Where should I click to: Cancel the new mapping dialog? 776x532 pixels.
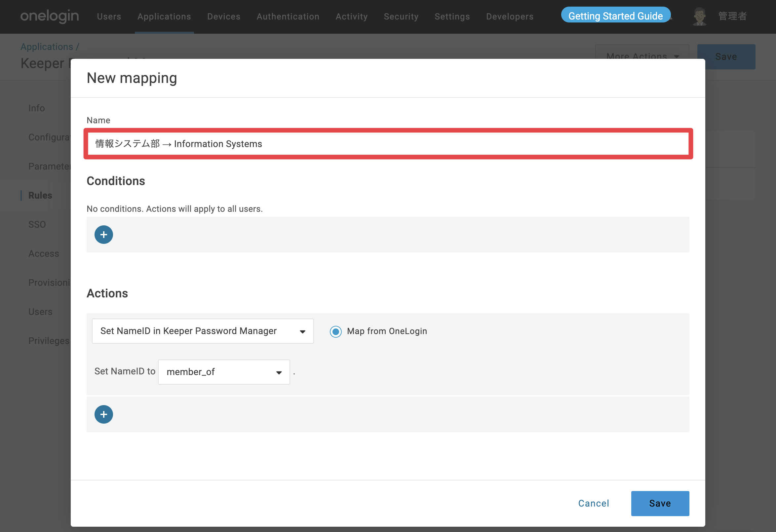tap(593, 503)
